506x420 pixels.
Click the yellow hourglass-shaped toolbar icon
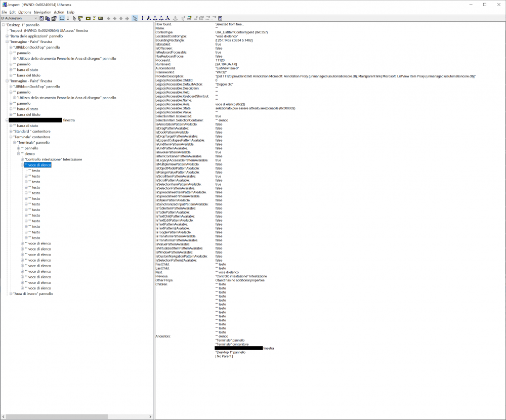94,18
